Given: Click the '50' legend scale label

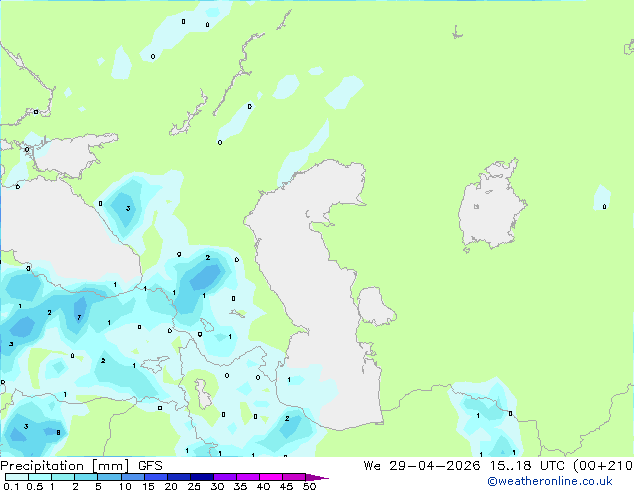Looking at the screenshot, I should click(x=309, y=486).
